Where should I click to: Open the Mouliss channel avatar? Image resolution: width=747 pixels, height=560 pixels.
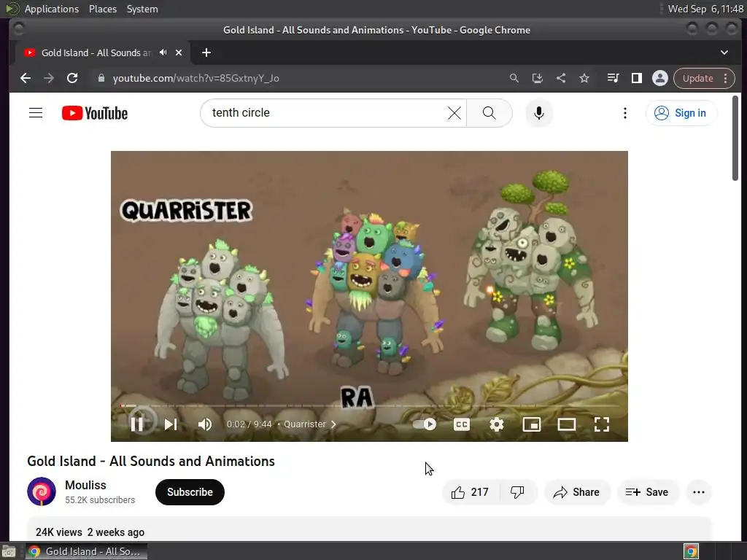(42, 491)
